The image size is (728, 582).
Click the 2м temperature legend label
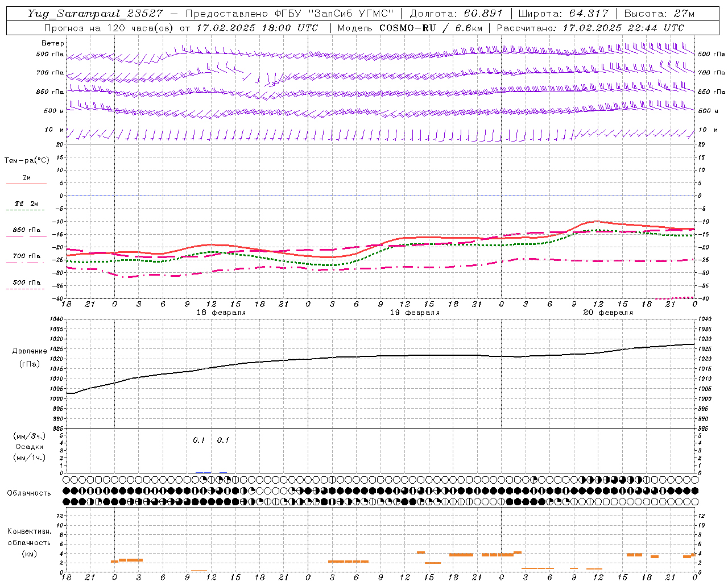27,177
